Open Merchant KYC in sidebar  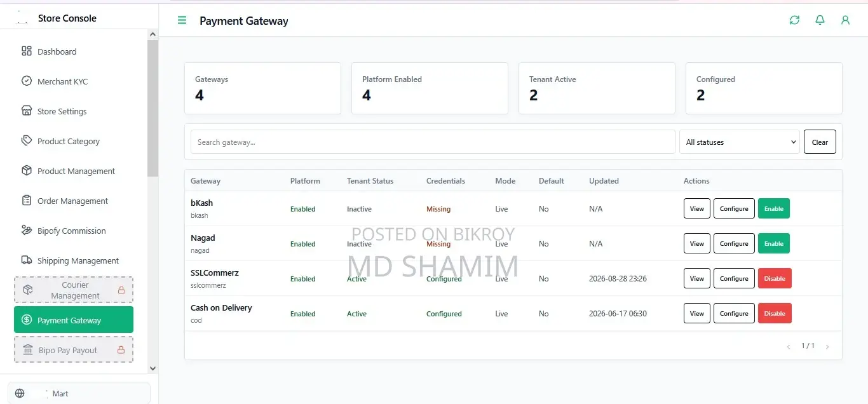(74, 81)
